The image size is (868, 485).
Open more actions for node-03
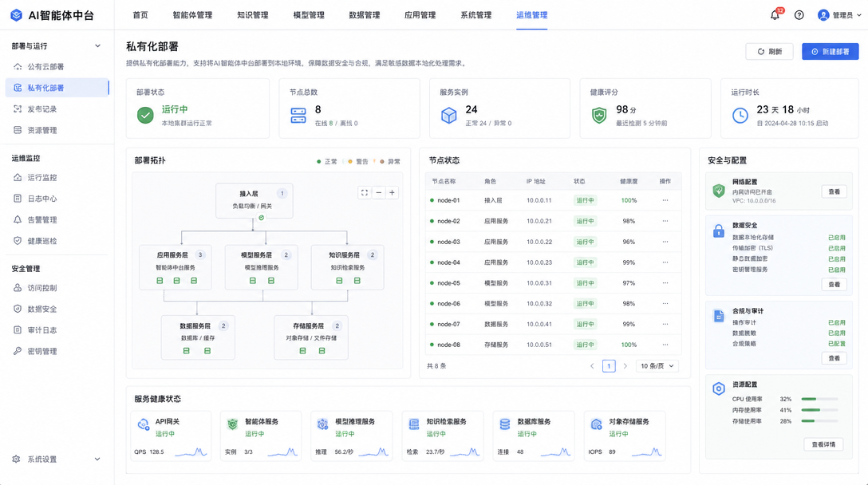pos(665,242)
